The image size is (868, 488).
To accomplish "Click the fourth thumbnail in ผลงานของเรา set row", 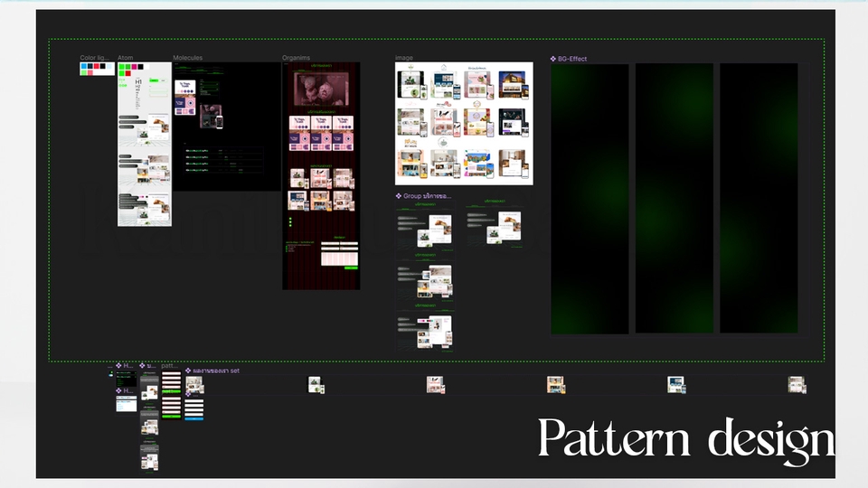I will [x=556, y=385].
